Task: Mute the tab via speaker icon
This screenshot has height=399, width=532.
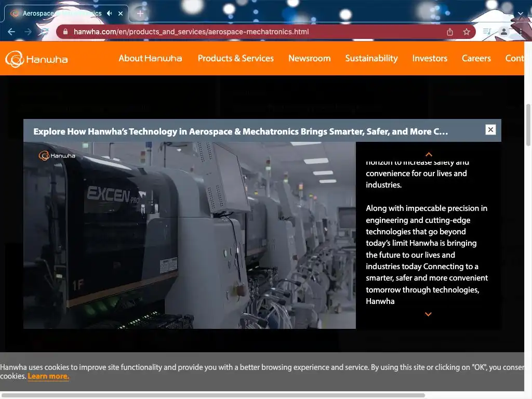Action: tap(109, 13)
